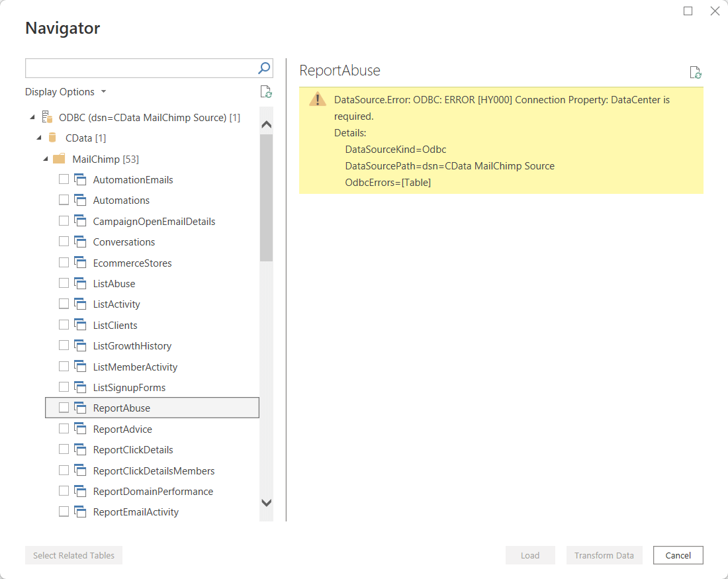Click the refresh icon beside Display Options

266,92
